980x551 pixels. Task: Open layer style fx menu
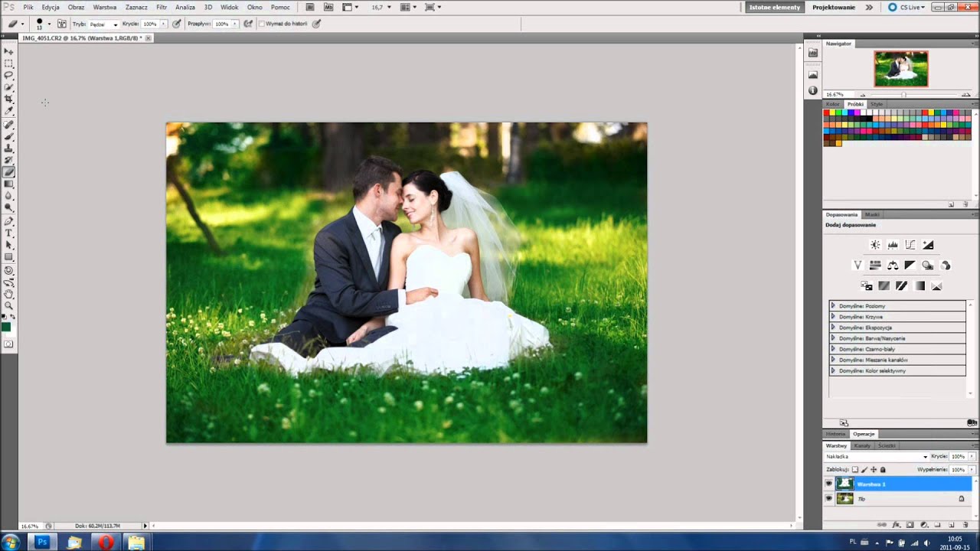click(x=897, y=525)
